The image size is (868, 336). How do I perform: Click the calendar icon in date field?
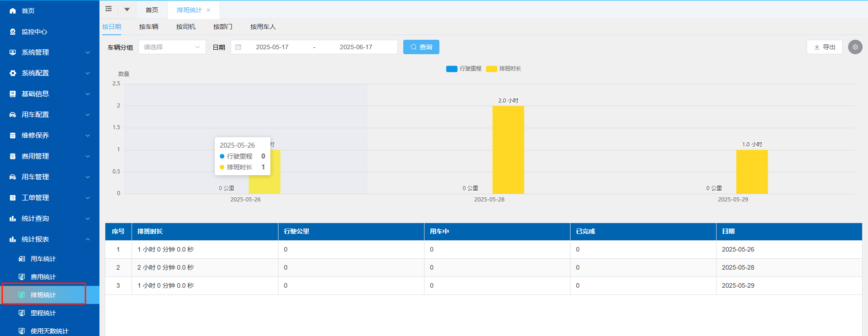click(238, 47)
